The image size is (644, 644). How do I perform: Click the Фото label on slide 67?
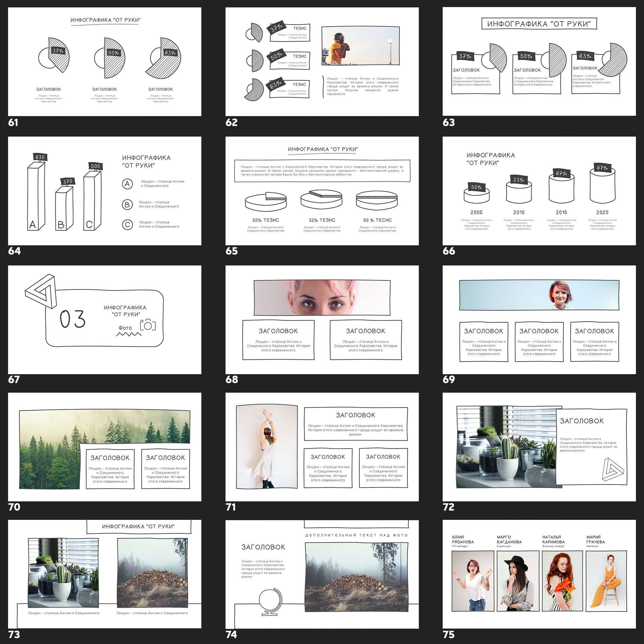tap(125, 328)
